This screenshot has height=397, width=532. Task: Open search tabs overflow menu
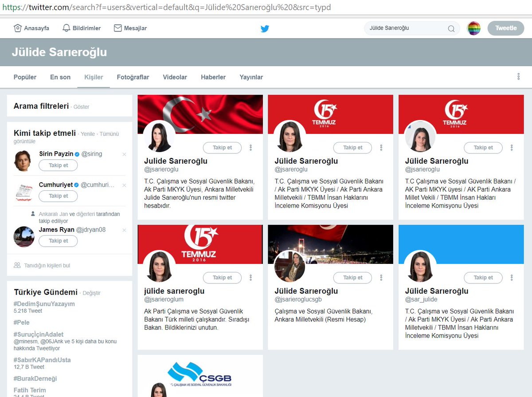(x=518, y=77)
